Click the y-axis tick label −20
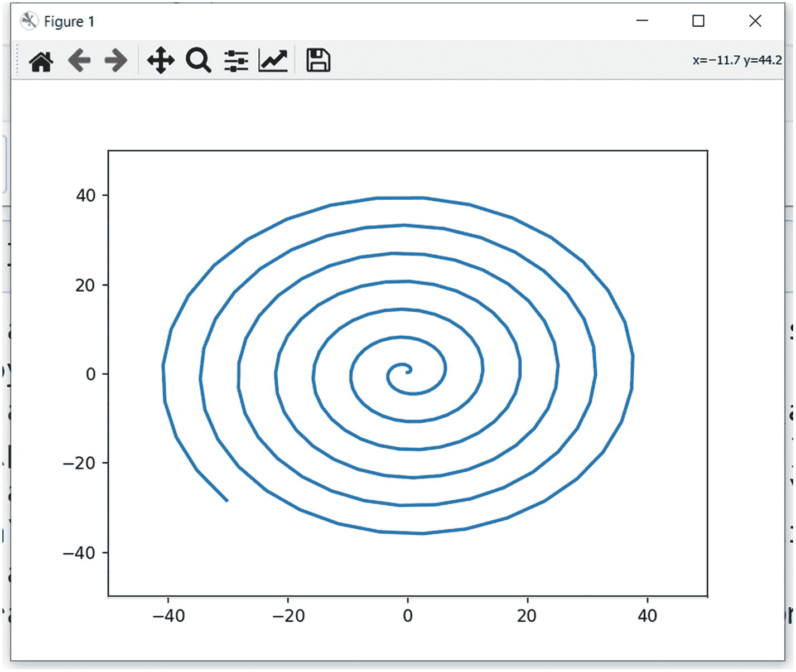This screenshot has width=796, height=672. 79,463
